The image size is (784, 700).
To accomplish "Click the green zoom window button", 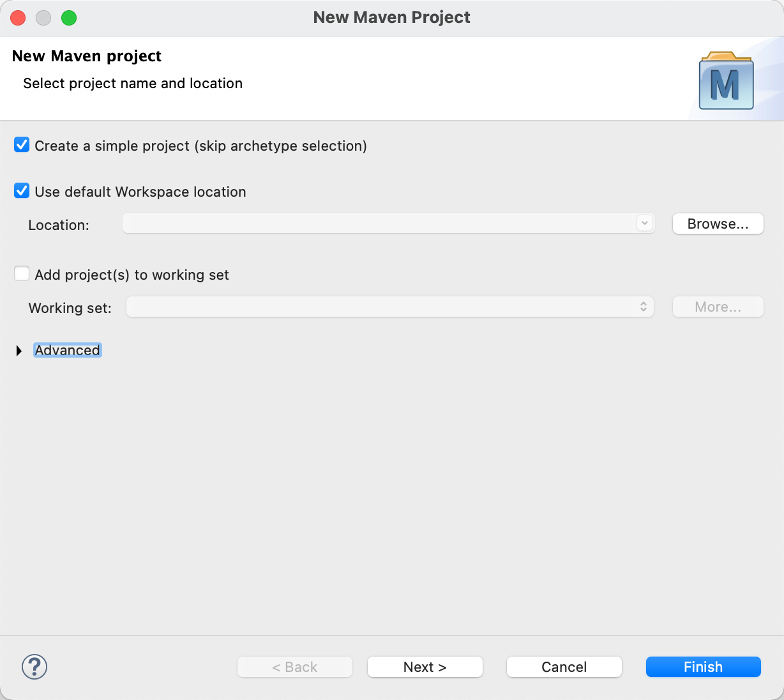I will (69, 18).
